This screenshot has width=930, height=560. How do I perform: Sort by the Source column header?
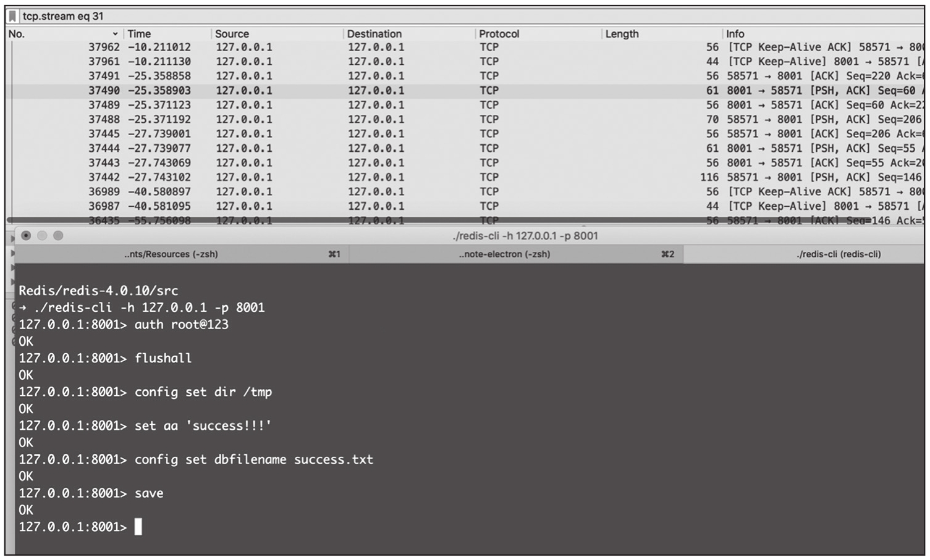click(x=232, y=34)
